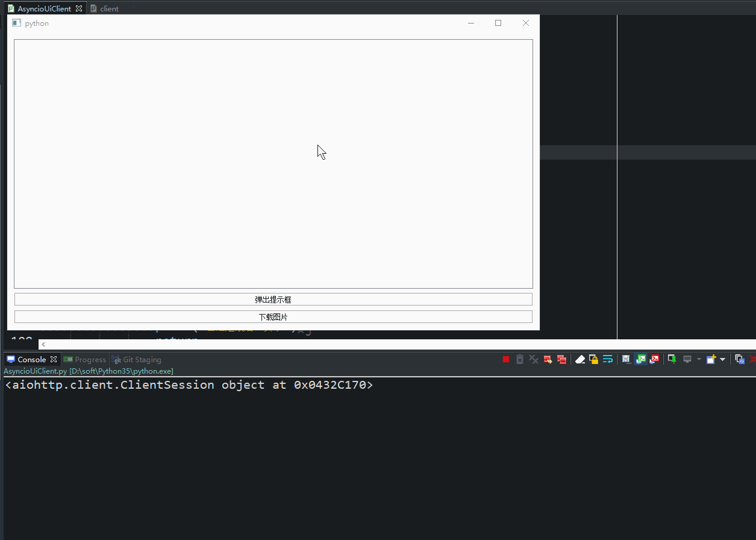This screenshot has height=540, width=756.
Task: Terminate and relaunch the script
Action: [548, 359]
